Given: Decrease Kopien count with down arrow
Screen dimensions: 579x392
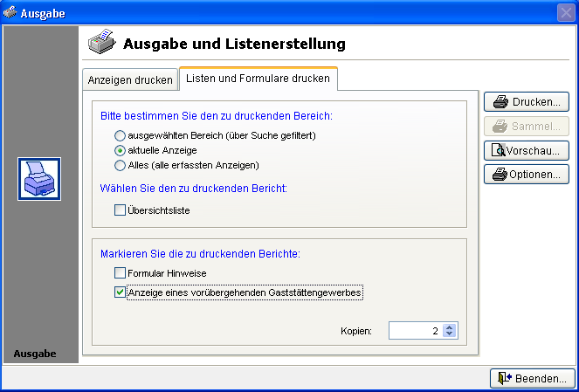Looking at the screenshot, I should [x=449, y=334].
